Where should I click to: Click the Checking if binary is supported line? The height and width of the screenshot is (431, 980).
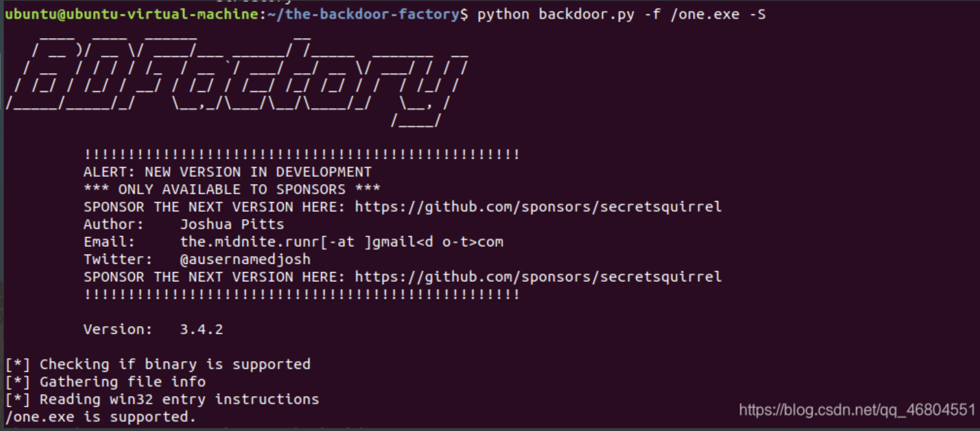point(158,364)
